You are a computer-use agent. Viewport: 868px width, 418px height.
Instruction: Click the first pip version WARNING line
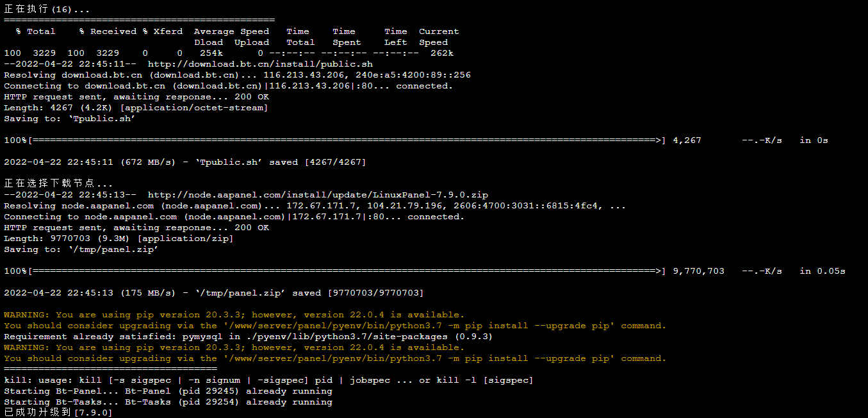234,315
